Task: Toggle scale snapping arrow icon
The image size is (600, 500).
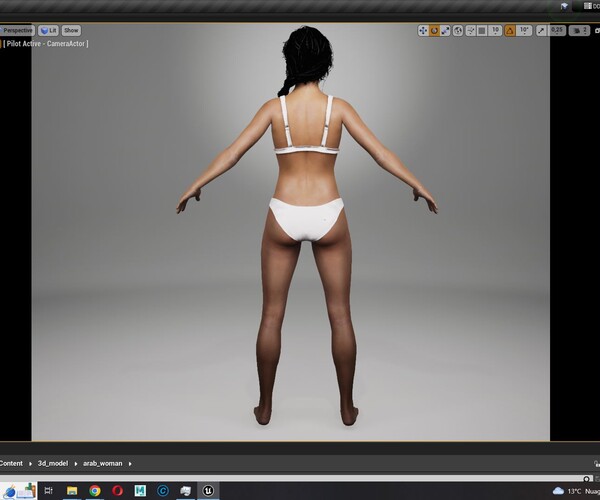Action: click(541, 31)
